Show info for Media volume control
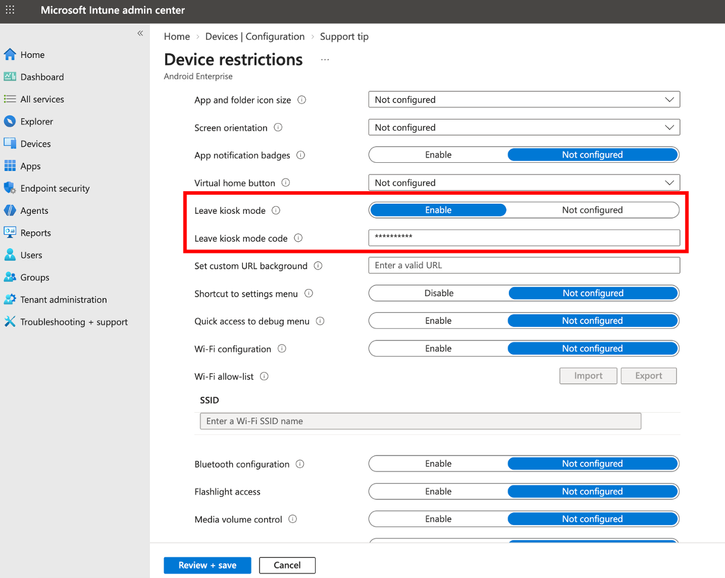This screenshot has width=725, height=578. (x=293, y=519)
